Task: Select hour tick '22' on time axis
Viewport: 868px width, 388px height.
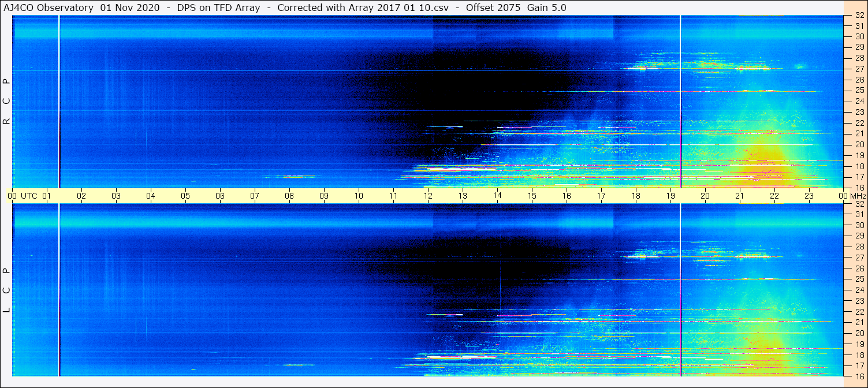Action: tap(775, 196)
